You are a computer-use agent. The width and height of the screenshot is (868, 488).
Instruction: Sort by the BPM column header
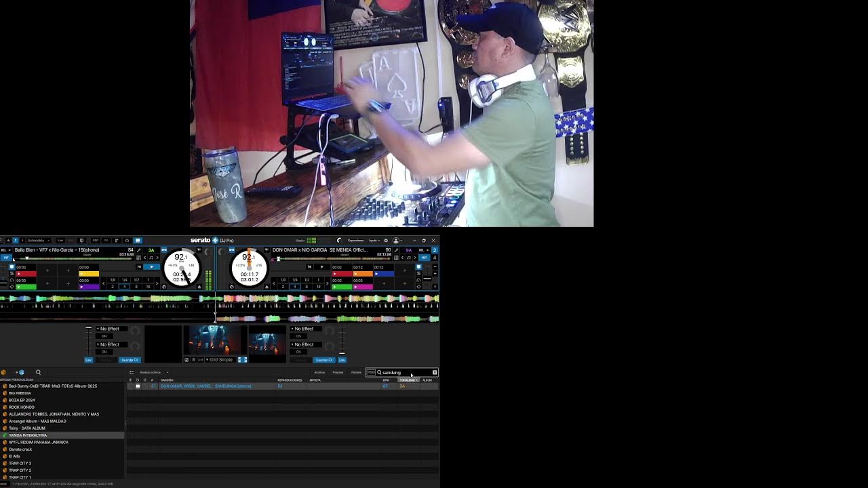(x=386, y=380)
